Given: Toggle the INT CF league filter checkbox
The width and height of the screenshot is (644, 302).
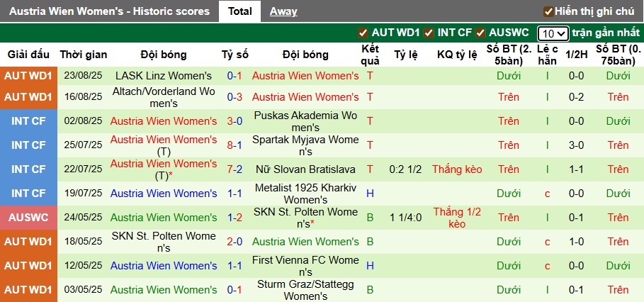Looking at the screenshot, I should coord(429,33).
